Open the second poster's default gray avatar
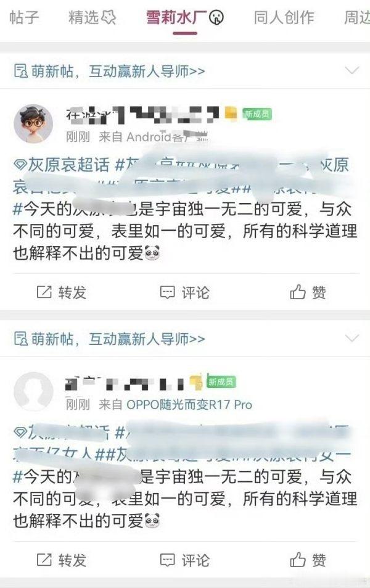 coord(33,392)
